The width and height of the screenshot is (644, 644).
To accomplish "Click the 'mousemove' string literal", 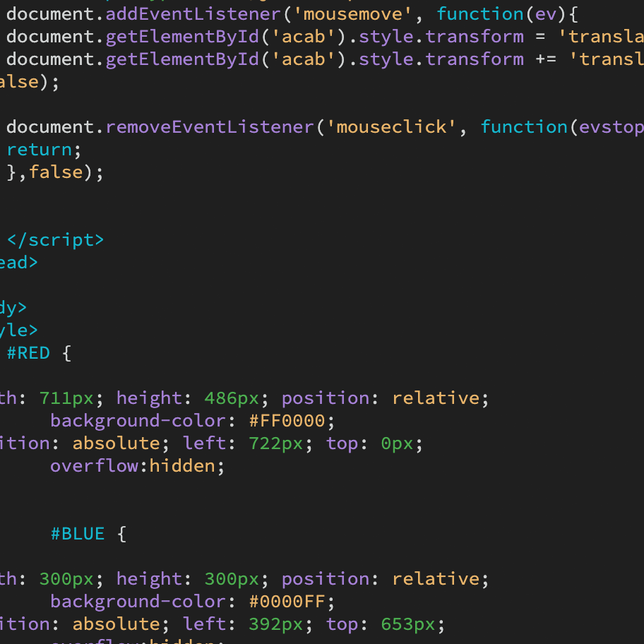I will pyautogui.click(x=353, y=14).
